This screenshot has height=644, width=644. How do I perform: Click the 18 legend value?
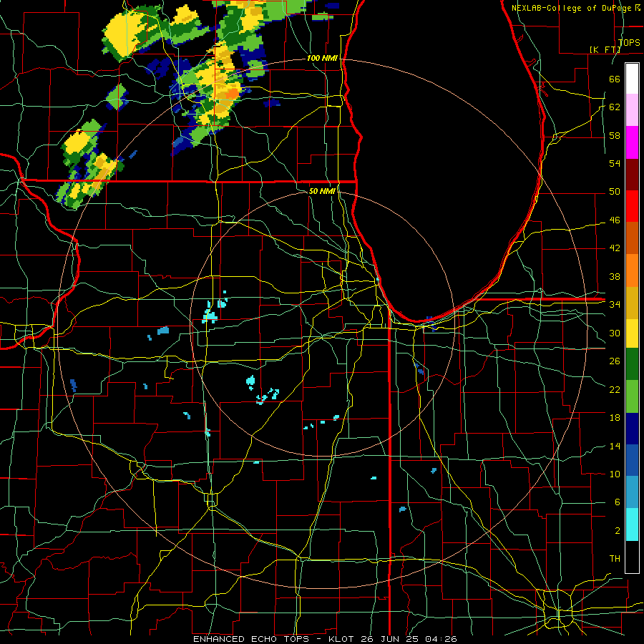615,418
